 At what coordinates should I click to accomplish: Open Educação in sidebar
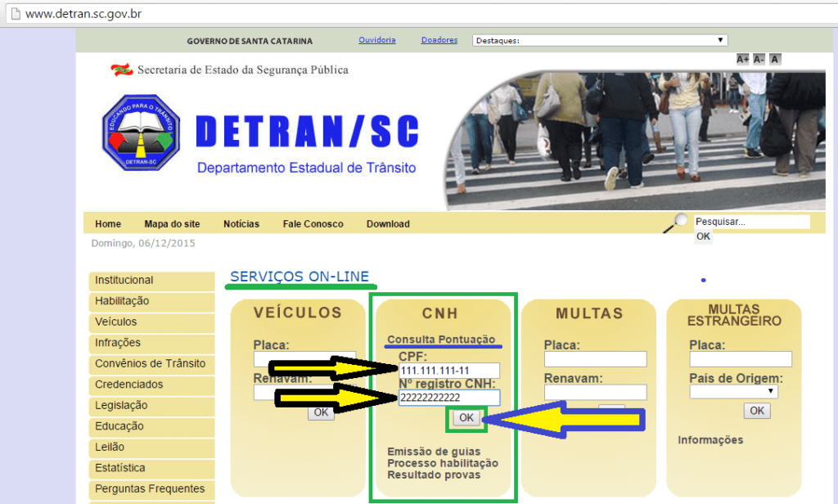tap(151, 426)
